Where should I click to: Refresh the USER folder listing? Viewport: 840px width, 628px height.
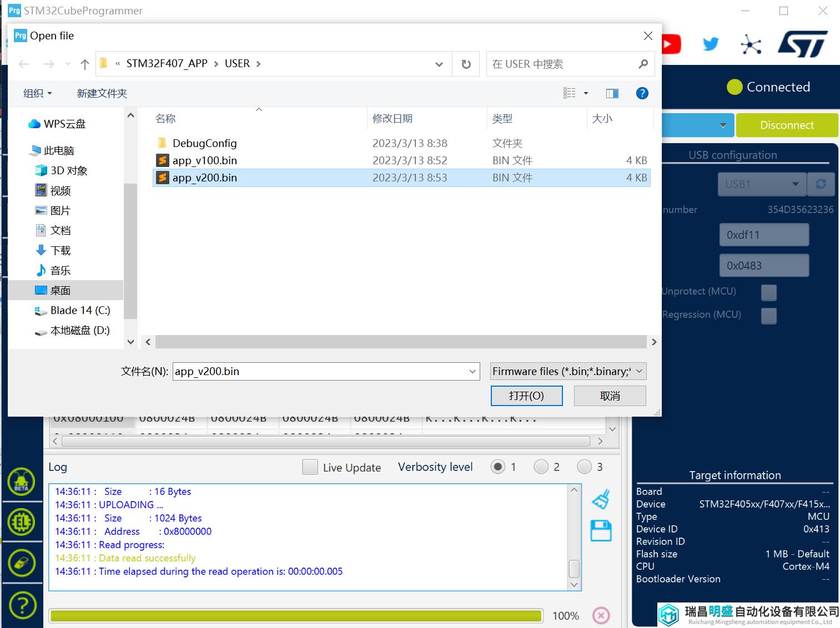pyautogui.click(x=466, y=64)
